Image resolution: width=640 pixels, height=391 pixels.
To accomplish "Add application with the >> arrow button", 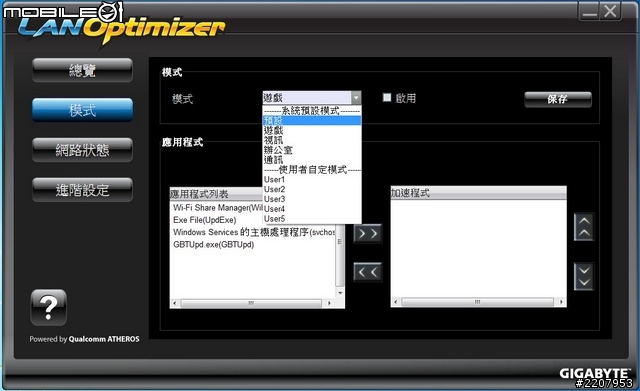I will tap(367, 234).
